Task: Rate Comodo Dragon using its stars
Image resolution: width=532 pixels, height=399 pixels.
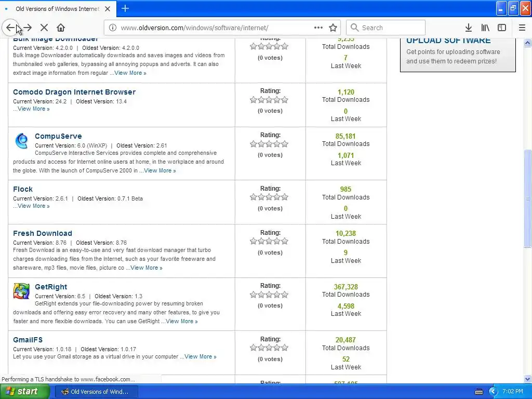Action: click(x=269, y=100)
